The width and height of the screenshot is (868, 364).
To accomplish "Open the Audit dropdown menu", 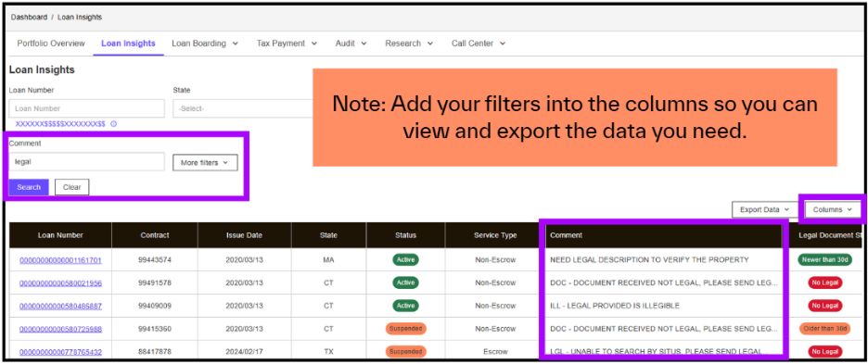I will (x=351, y=44).
